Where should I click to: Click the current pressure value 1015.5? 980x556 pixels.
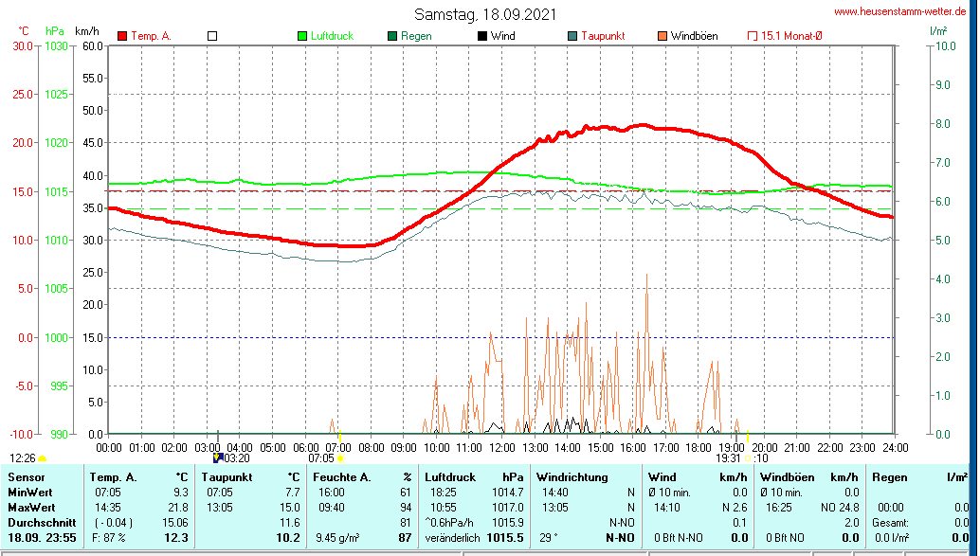click(506, 538)
